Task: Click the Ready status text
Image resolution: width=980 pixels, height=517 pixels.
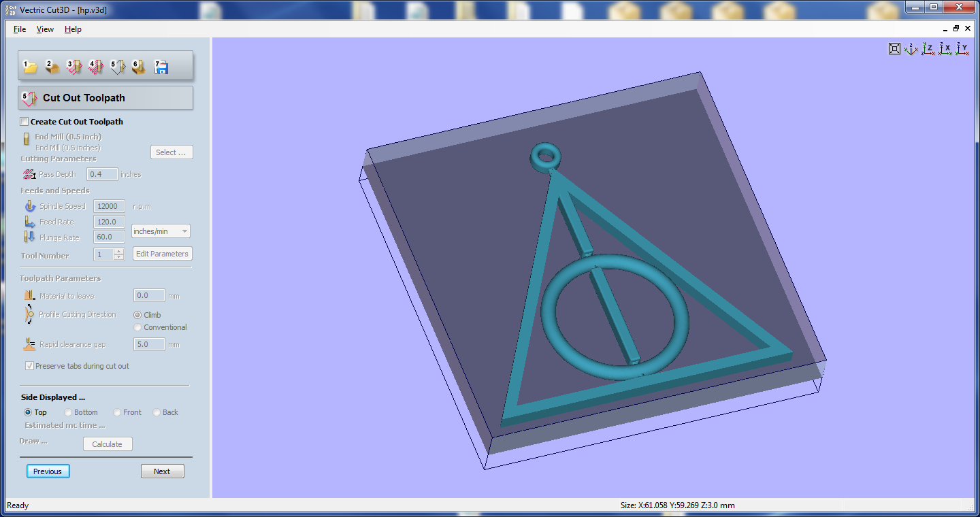Action: coord(18,505)
